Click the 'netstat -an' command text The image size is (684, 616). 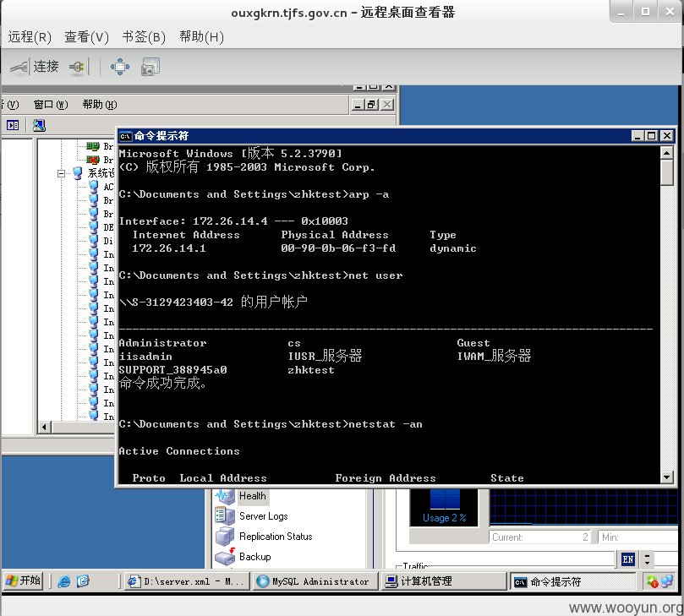[386, 424]
